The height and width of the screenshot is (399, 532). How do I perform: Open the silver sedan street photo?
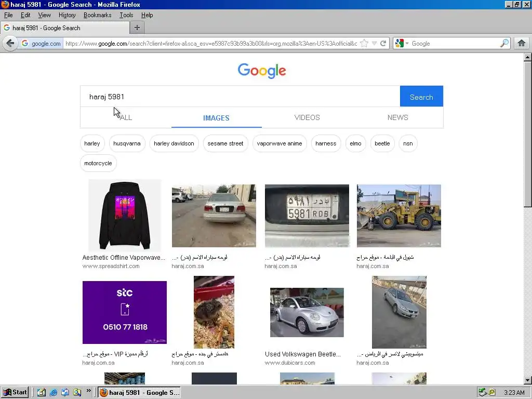(214, 216)
